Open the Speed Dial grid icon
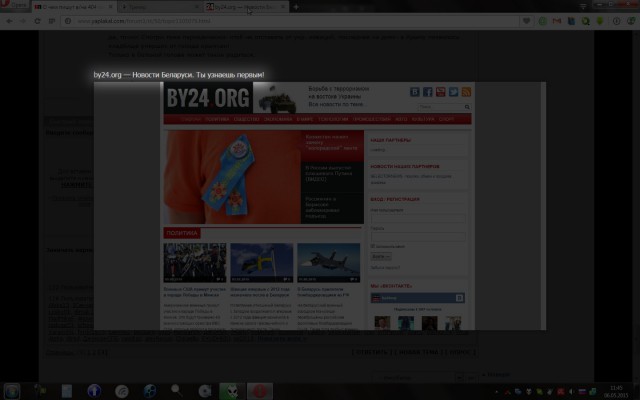The image size is (640, 400). (x=51, y=21)
